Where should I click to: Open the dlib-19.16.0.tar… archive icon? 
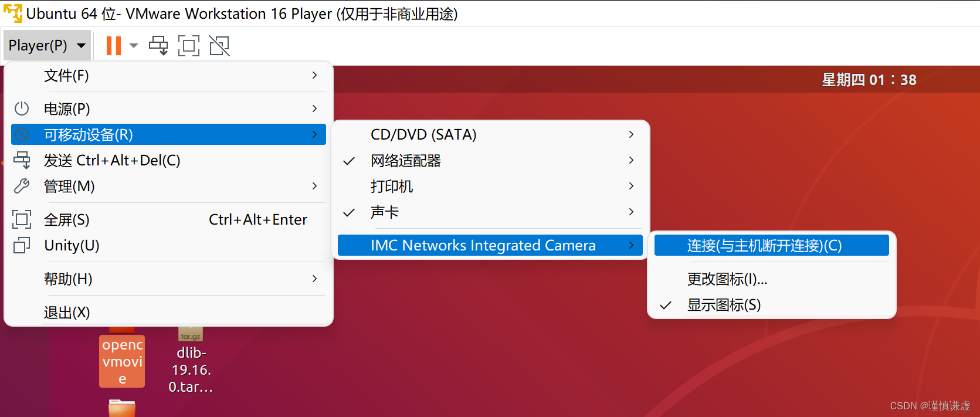(191, 334)
